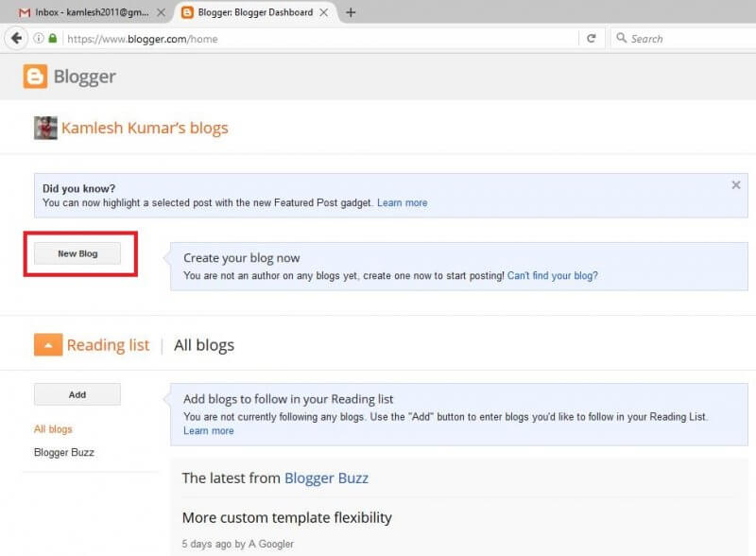Open Learn more link in Reading list box

[208, 430]
